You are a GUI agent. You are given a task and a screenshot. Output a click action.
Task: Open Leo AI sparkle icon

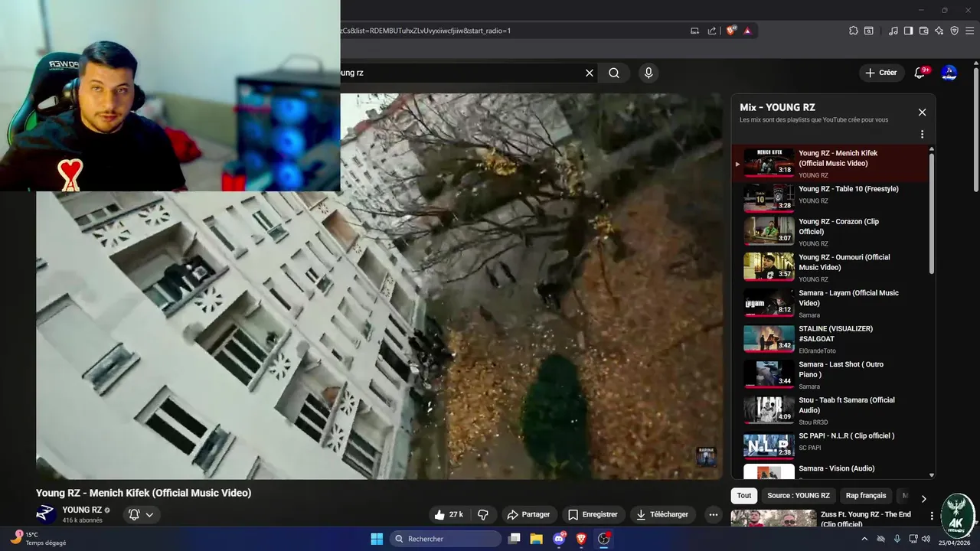point(939,31)
